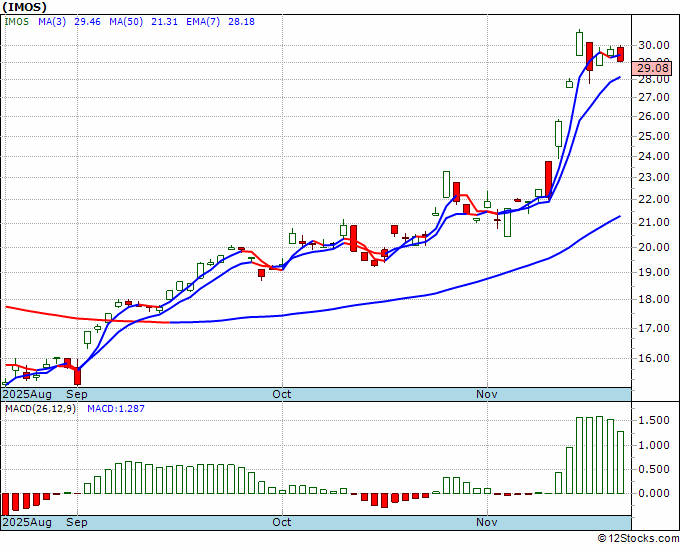Click Oct on MACD date axis

(281, 522)
